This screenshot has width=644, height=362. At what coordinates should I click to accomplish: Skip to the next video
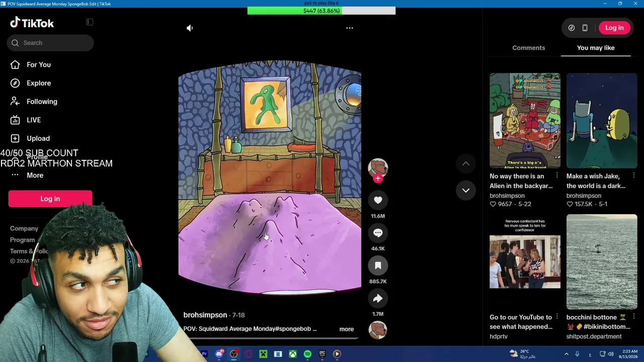466,191
